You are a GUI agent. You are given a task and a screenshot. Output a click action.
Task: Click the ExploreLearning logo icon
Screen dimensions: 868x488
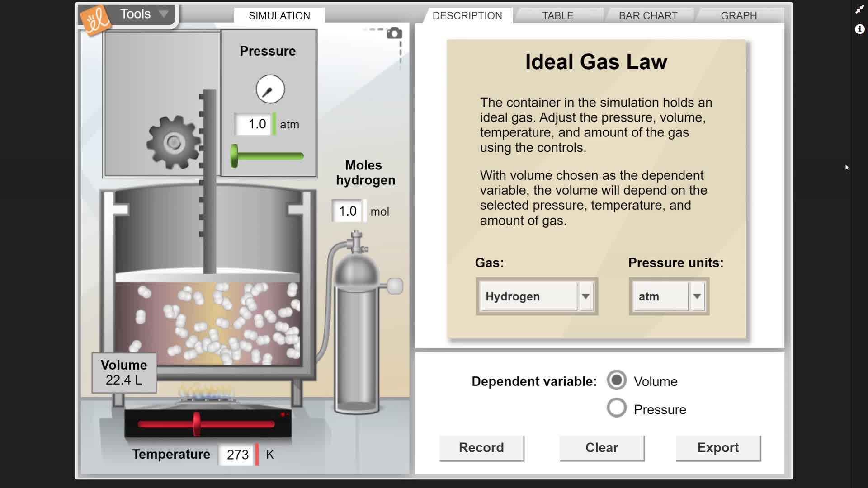(95, 20)
